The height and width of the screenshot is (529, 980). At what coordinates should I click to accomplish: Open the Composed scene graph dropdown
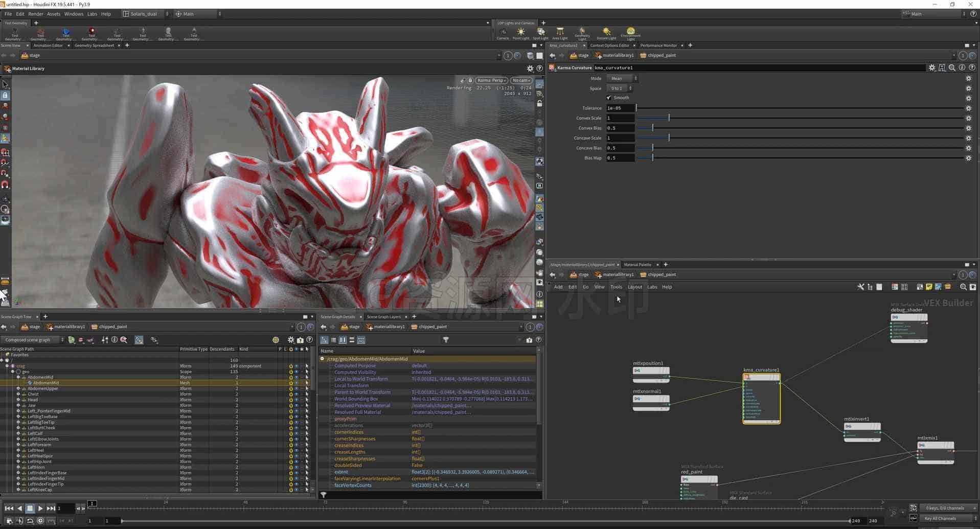click(32, 340)
